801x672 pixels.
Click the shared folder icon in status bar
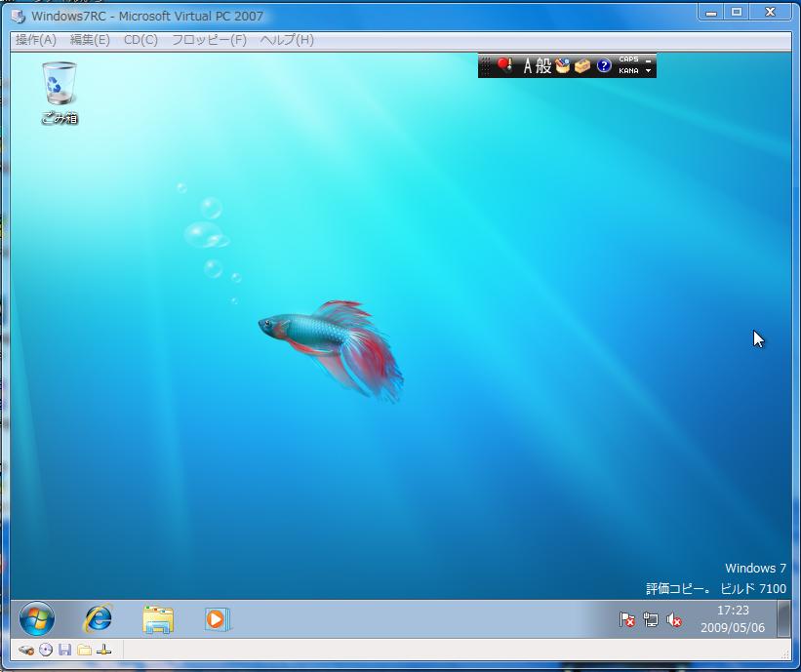point(84,651)
